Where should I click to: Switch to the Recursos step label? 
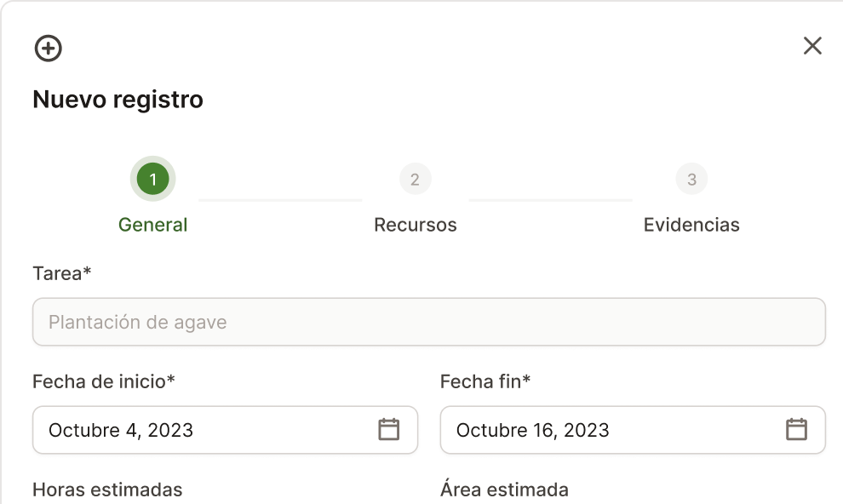416,225
